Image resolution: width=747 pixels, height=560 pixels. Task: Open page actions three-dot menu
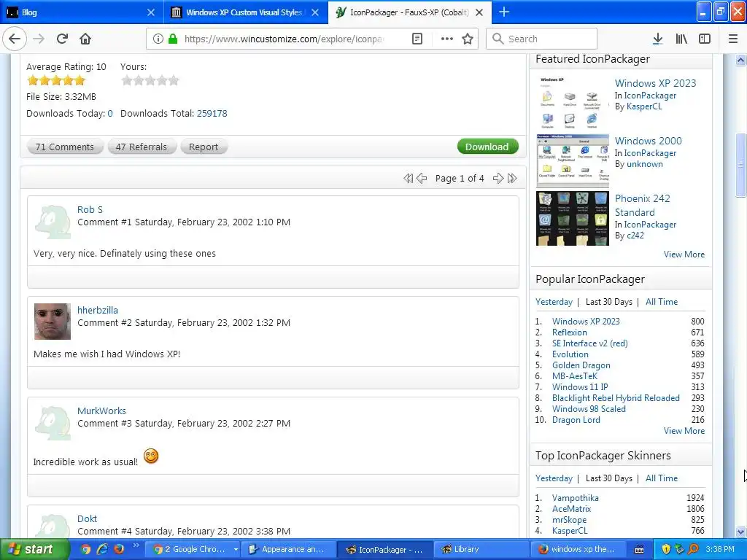(447, 39)
